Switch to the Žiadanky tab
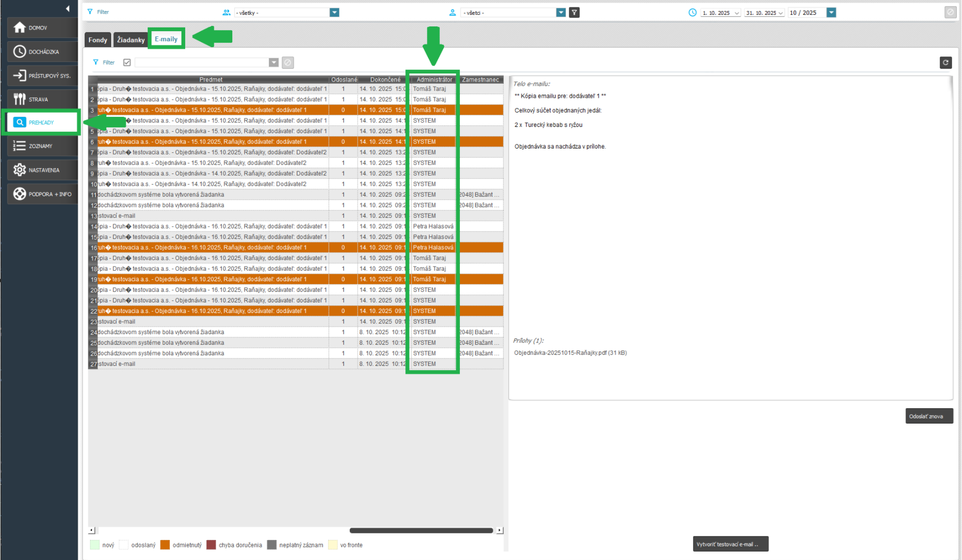This screenshot has height=560, width=962. (131, 40)
